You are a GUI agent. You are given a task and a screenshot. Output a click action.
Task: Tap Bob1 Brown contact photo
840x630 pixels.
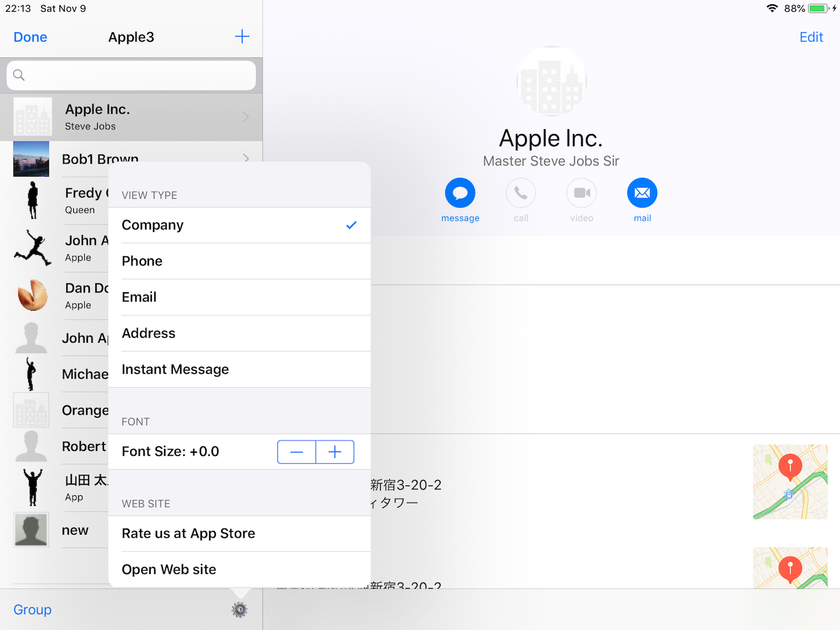coord(31,159)
